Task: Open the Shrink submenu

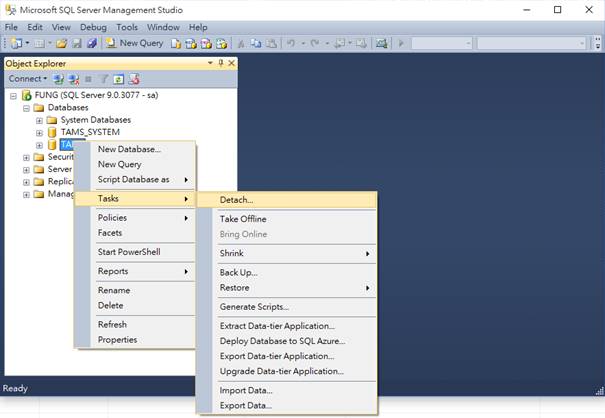Action: (x=287, y=253)
